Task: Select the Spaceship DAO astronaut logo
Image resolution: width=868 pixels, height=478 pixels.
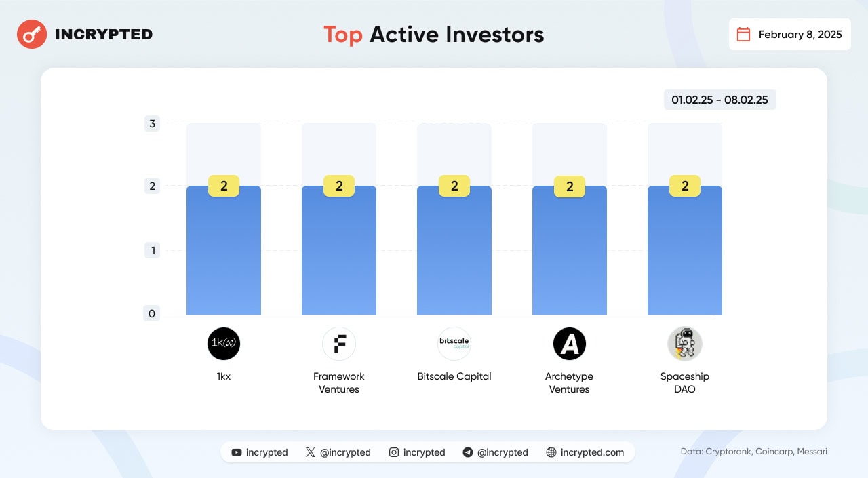Action: 685,344
